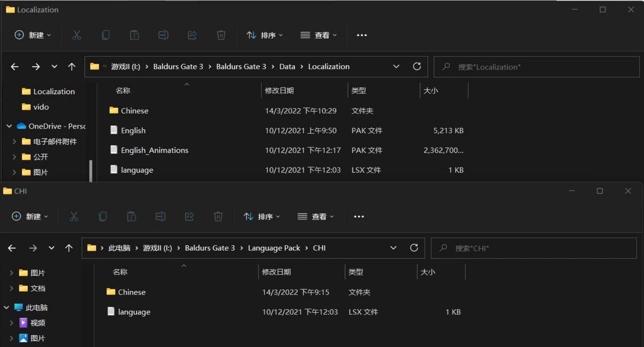This screenshot has width=644, height=347.
Task: Click Delete trash icon in CHI window
Action: [x=218, y=217]
